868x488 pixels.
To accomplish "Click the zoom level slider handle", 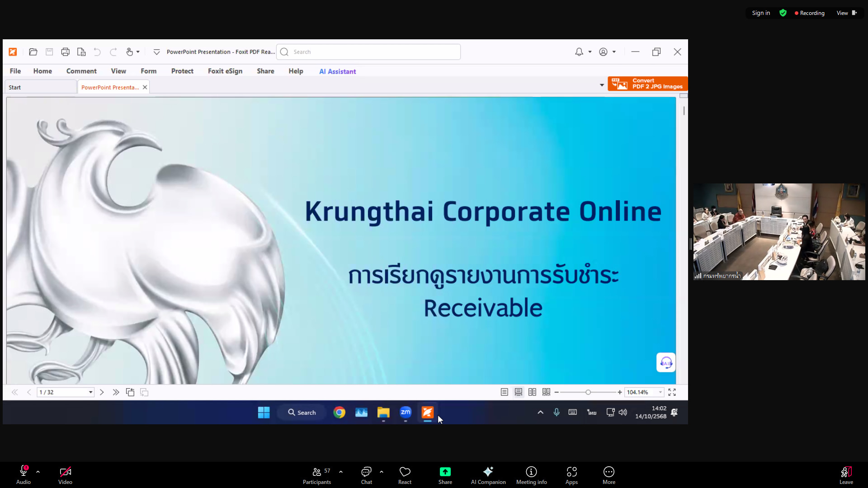I will (588, 392).
